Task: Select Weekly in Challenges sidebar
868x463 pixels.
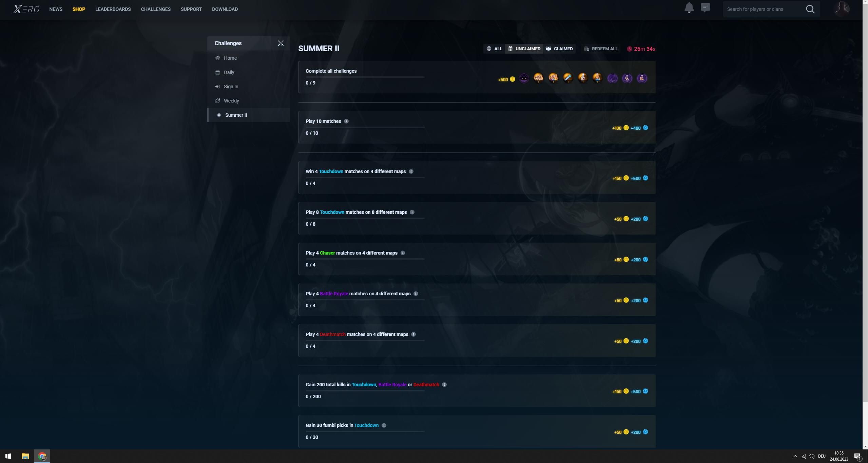Action: 231,101
